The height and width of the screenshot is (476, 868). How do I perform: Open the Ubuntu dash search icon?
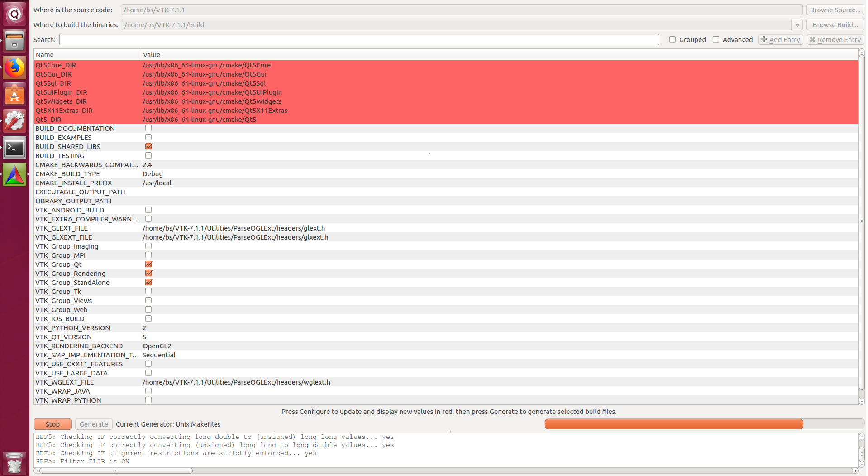[x=14, y=14]
